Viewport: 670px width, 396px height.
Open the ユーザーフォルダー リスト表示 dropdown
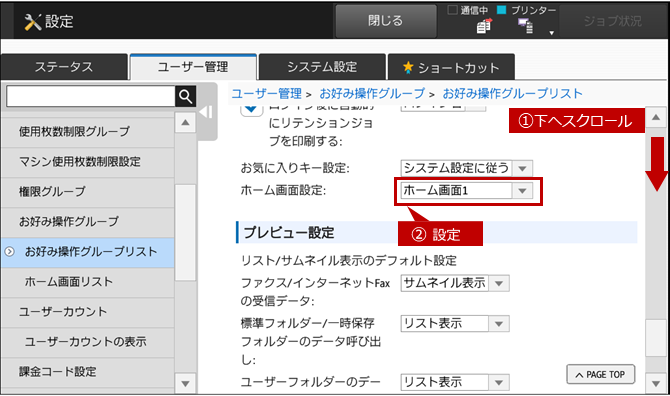[x=455, y=382]
